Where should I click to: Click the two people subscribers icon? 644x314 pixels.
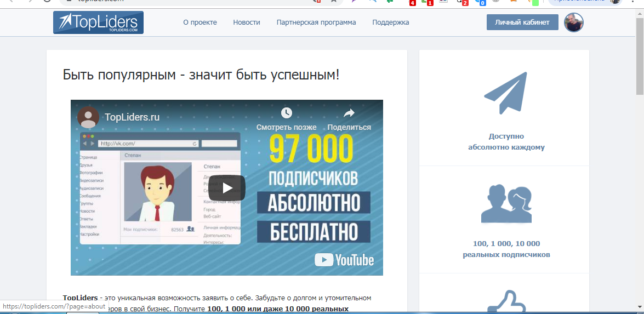(x=506, y=204)
